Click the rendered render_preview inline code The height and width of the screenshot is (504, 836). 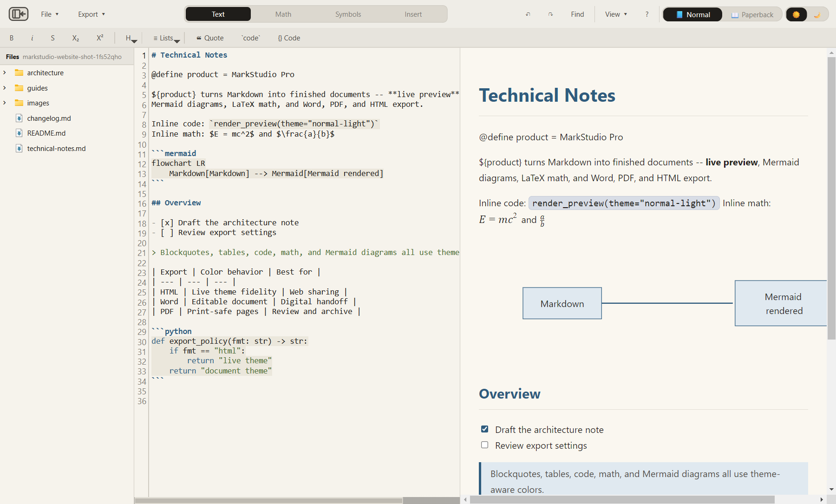click(x=624, y=203)
